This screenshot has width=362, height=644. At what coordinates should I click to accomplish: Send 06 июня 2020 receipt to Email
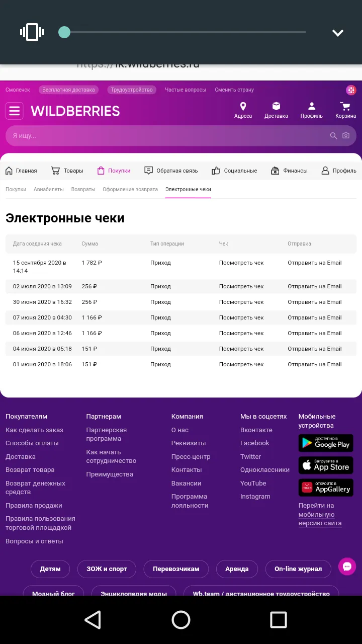tap(314, 333)
